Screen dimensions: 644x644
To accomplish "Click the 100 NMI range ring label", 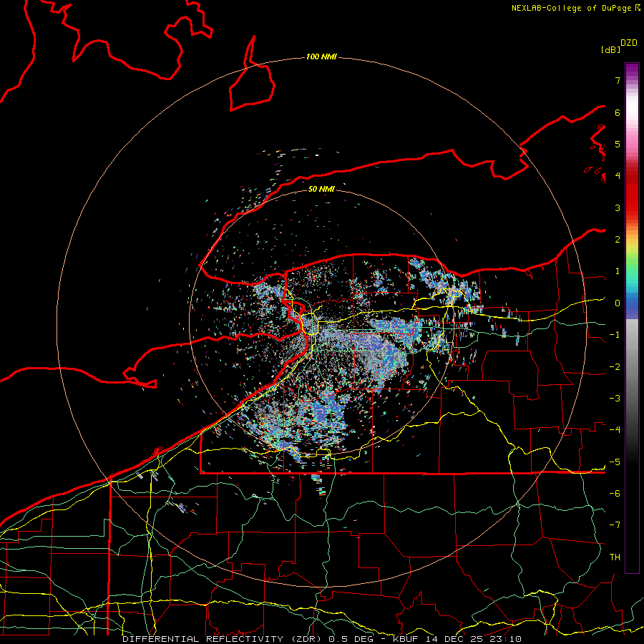I will 321,57.
